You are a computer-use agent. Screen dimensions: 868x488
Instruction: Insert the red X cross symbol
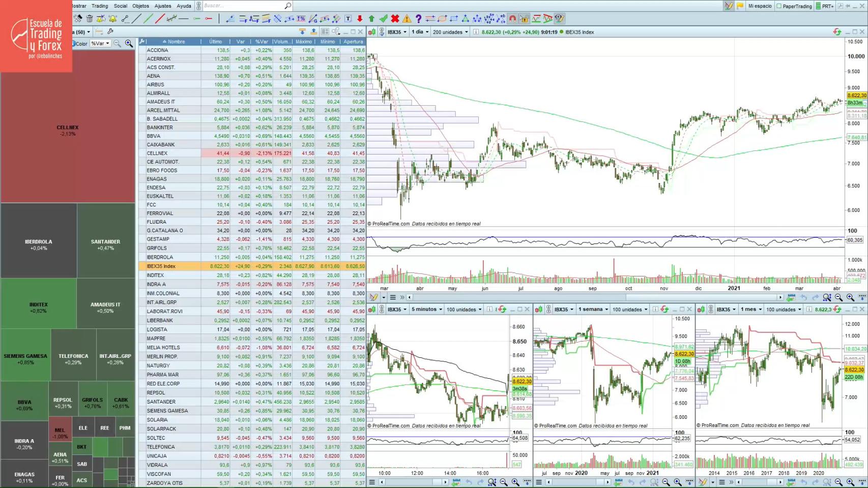pyautogui.click(x=395, y=19)
